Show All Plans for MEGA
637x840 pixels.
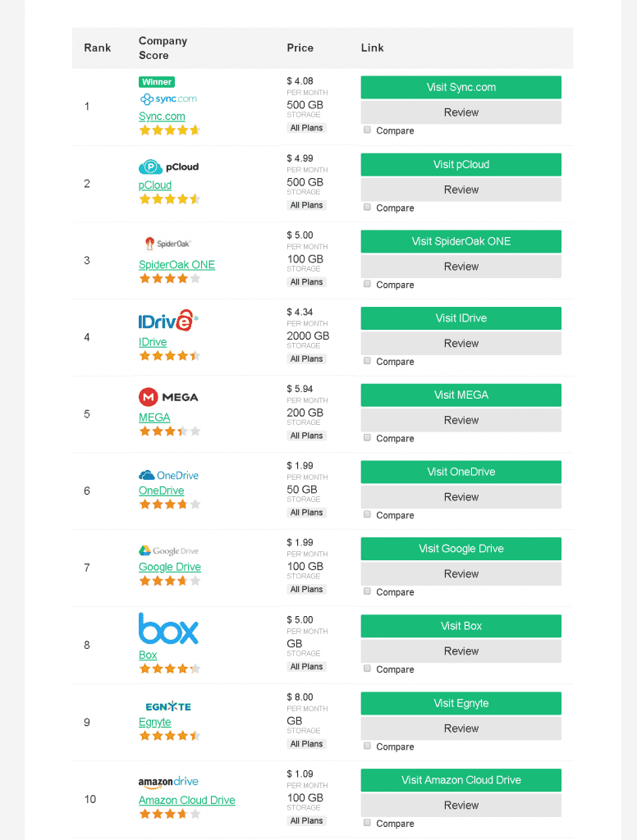(x=306, y=436)
